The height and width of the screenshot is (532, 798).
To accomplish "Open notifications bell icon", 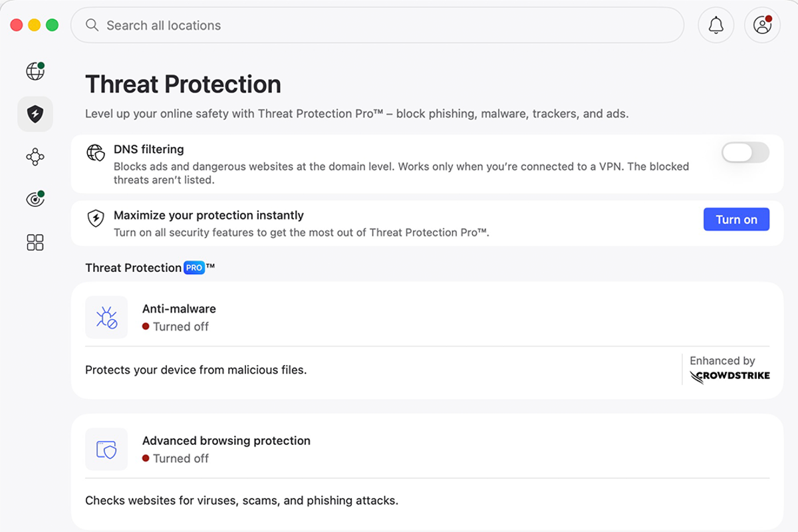I will 716,25.
